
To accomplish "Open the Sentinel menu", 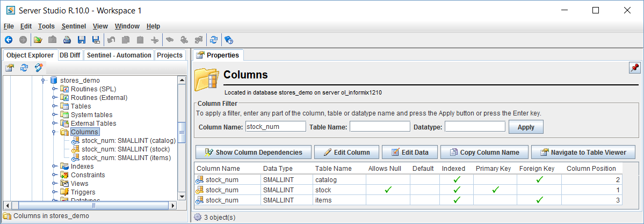I will [74, 26].
